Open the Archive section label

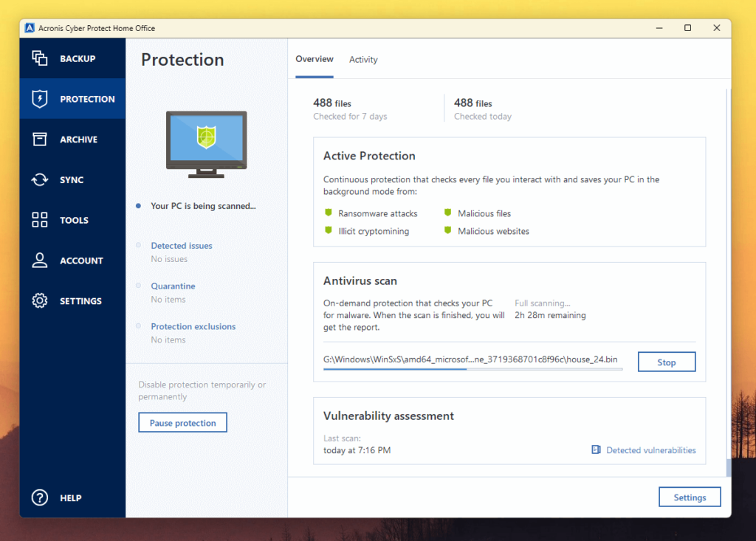78,139
